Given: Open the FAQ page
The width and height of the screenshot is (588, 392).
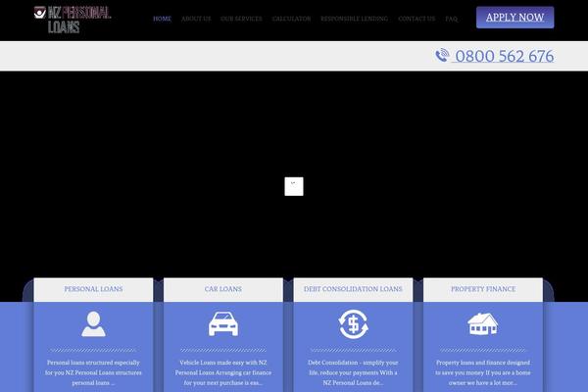Looking at the screenshot, I should pyautogui.click(x=452, y=19).
